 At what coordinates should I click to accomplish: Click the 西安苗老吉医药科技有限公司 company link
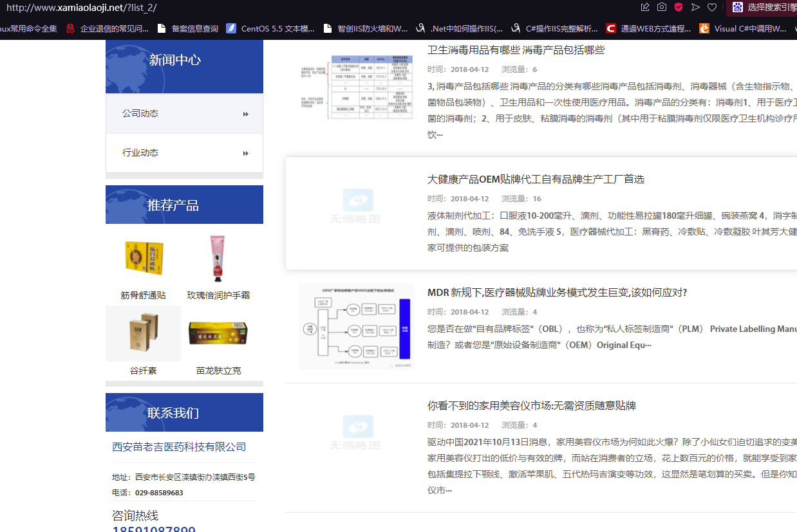coord(178,446)
